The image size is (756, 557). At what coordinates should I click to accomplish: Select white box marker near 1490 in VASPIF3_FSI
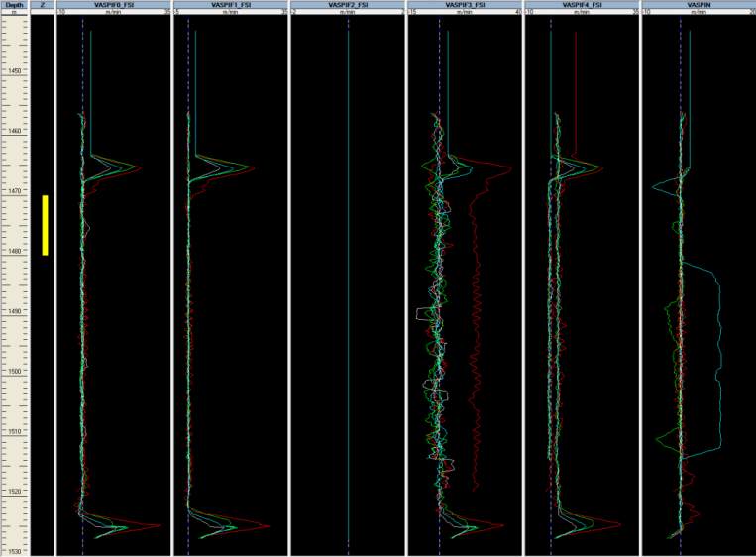[426, 314]
